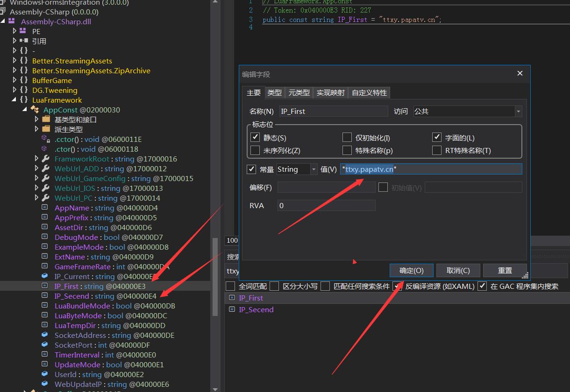The width and height of the screenshot is (570, 392).
Task: Click the blue field icon beside SocketAddress
Action: tap(45, 335)
